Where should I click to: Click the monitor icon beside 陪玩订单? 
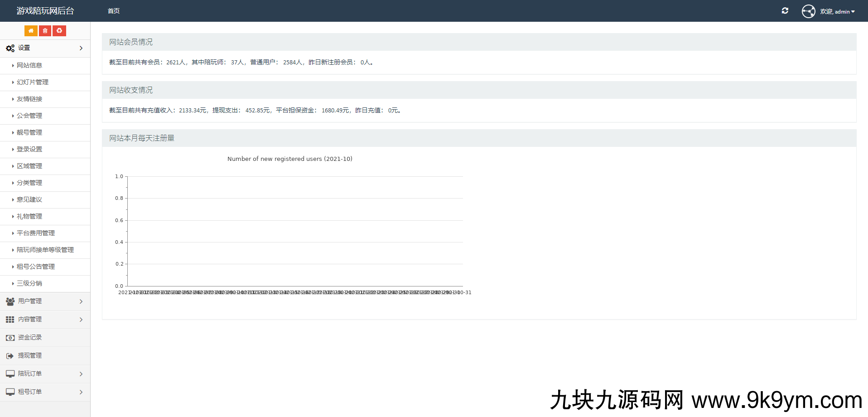[x=10, y=373]
